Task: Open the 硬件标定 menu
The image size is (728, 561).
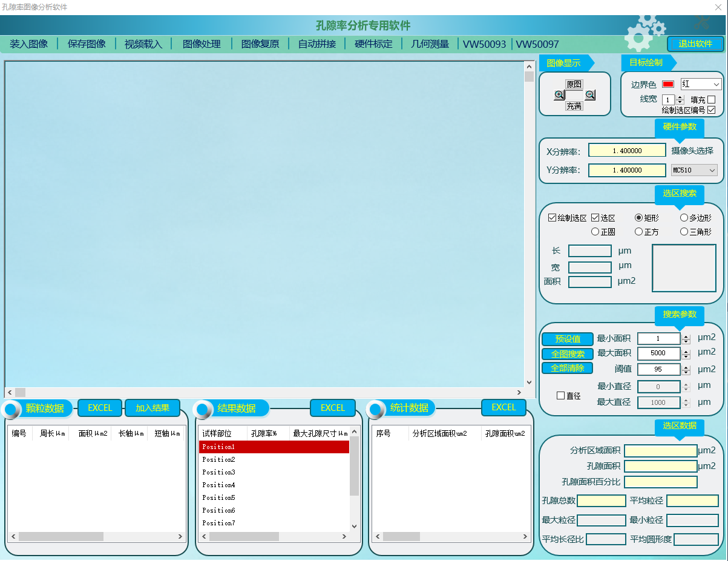Action: (373, 44)
